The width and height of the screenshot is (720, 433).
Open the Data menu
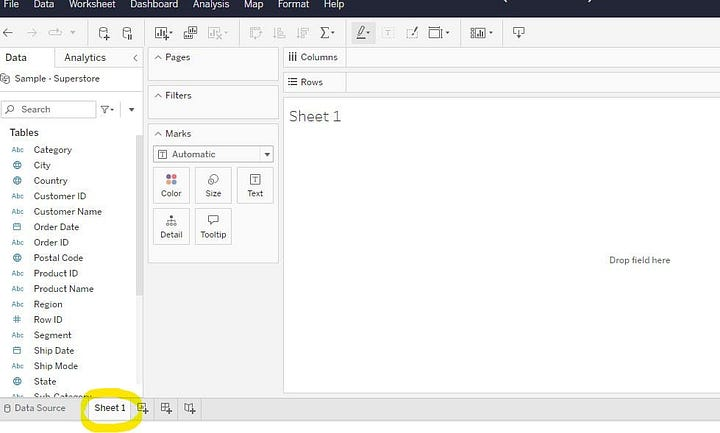pyautogui.click(x=44, y=5)
